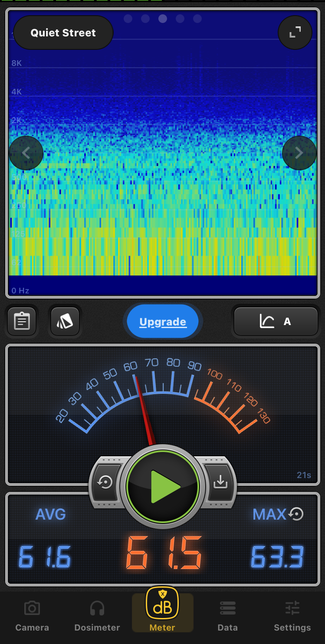Tap the analog needle gauge
The height and width of the screenshot is (644, 325).
[163, 394]
